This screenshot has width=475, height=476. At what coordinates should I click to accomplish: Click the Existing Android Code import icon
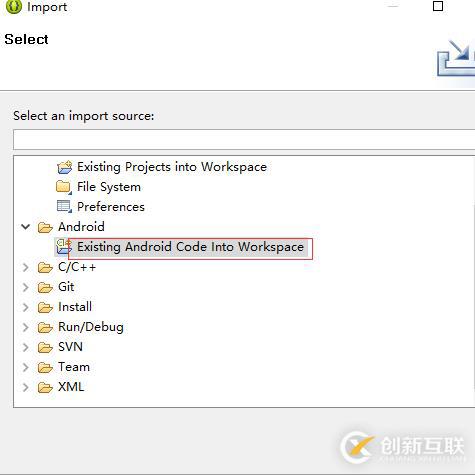click(x=63, y=247)
